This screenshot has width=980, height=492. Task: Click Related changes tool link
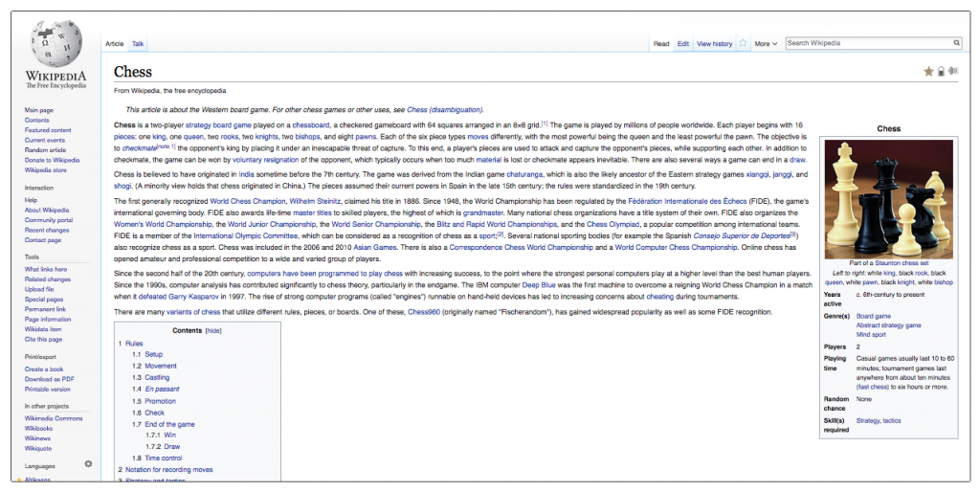coord(48,280)
